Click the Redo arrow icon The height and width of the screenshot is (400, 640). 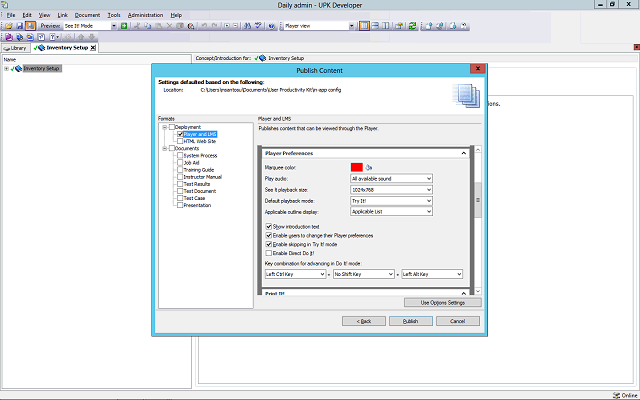(215, 26)
